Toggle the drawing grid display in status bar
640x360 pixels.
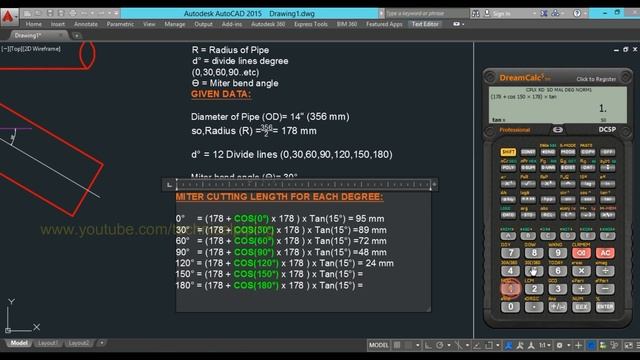[x=397, y=345]
